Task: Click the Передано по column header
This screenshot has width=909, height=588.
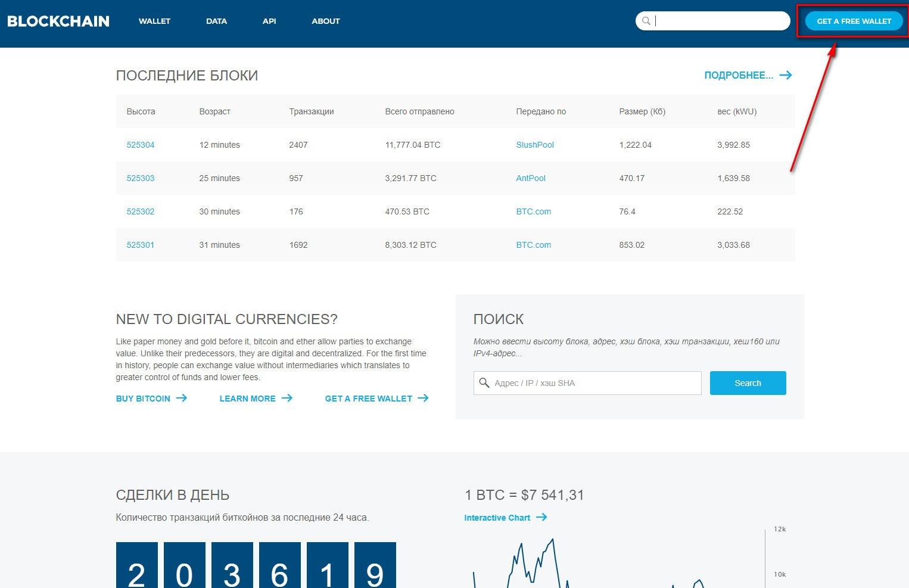Action: coord(541,111)
